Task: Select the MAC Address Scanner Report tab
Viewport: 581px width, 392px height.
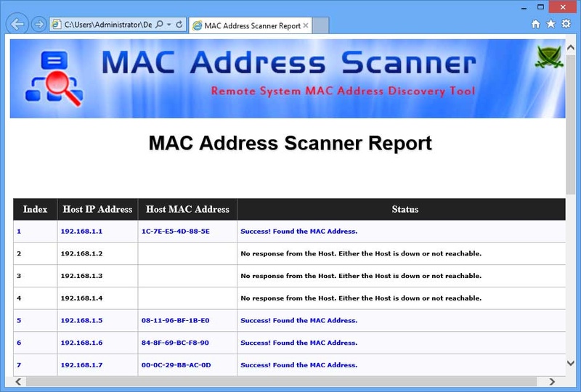Action: pyautogui.click(x=250, y=25)
